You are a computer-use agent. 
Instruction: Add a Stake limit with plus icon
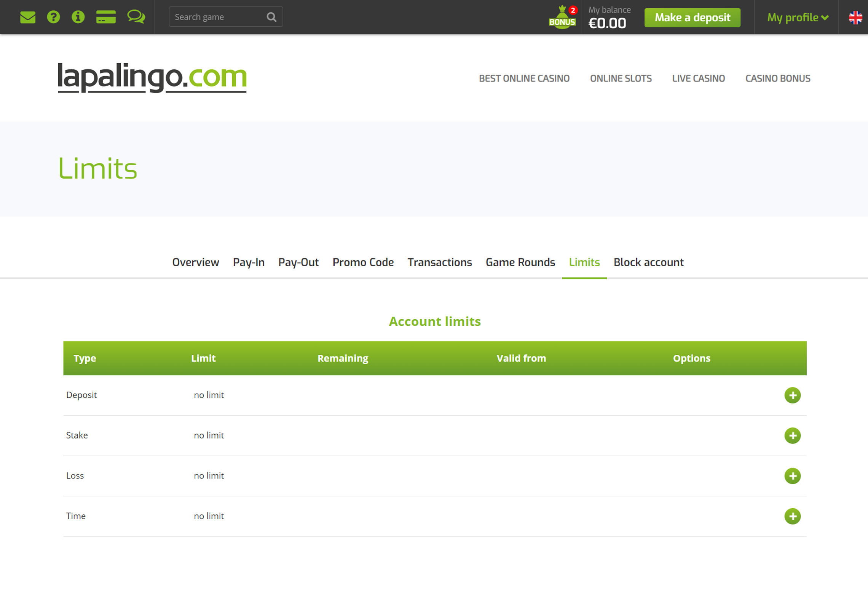pyautogui.click(x=792, y=435)
